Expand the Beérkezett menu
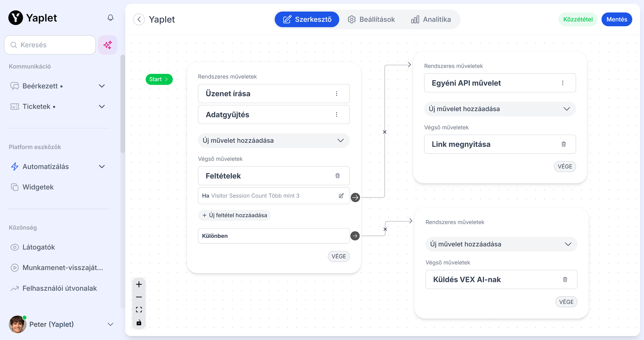 pos(102,86)
